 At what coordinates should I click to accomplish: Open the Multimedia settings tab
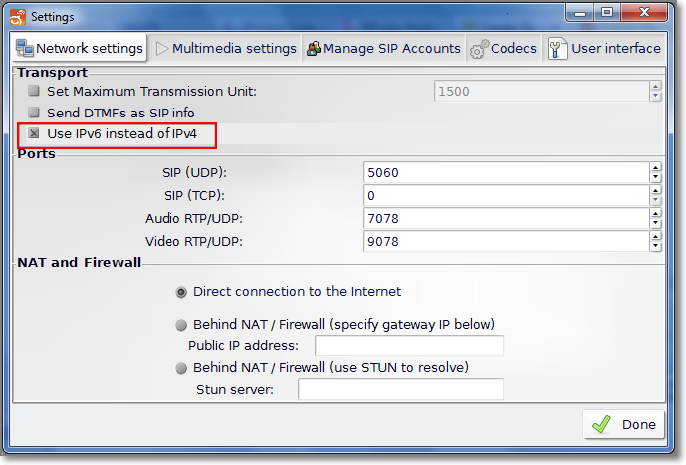point(226,49)
